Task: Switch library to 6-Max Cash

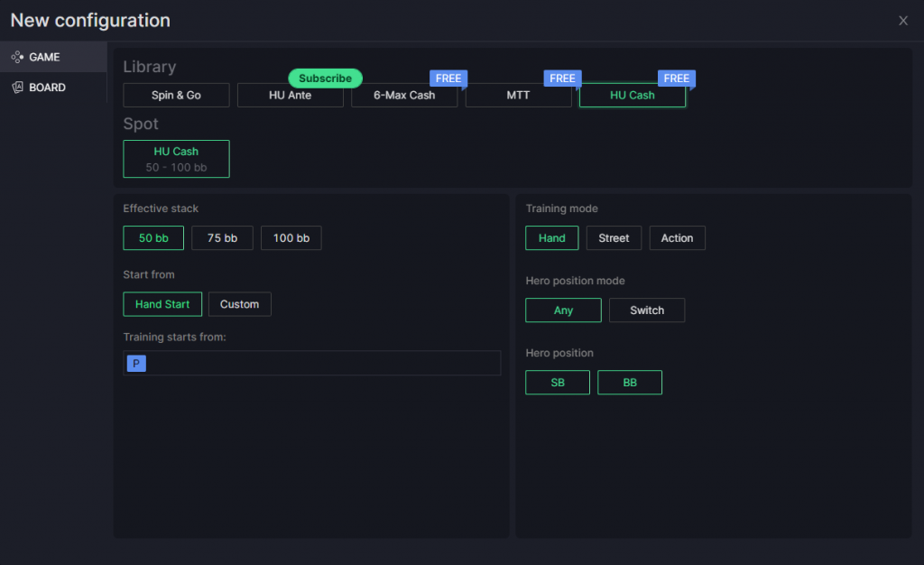Action: pos(404,95)
